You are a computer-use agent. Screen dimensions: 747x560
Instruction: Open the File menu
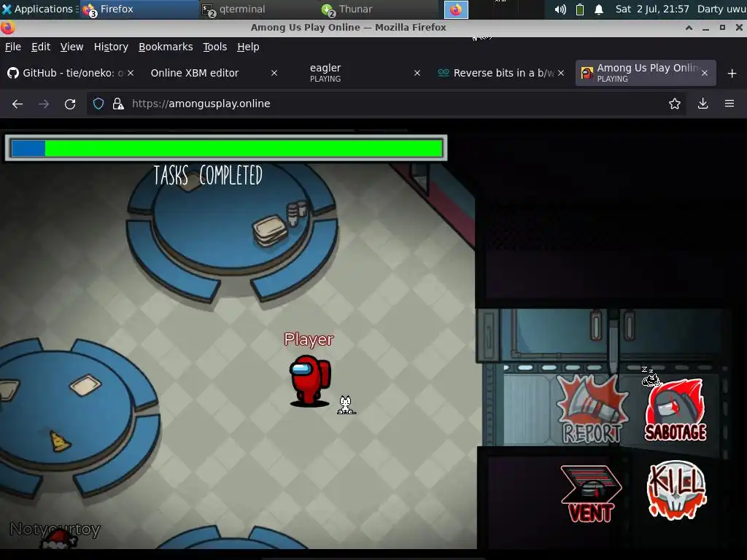point(13,47)
